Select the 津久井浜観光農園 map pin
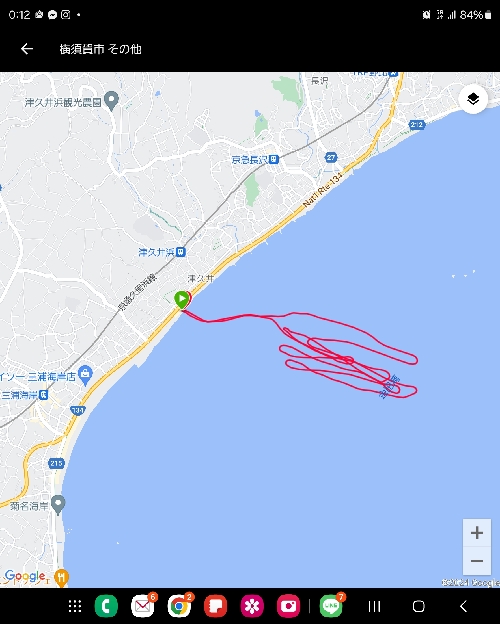The width and height of the screenshot is (500, 624). (x=111, y=100)
